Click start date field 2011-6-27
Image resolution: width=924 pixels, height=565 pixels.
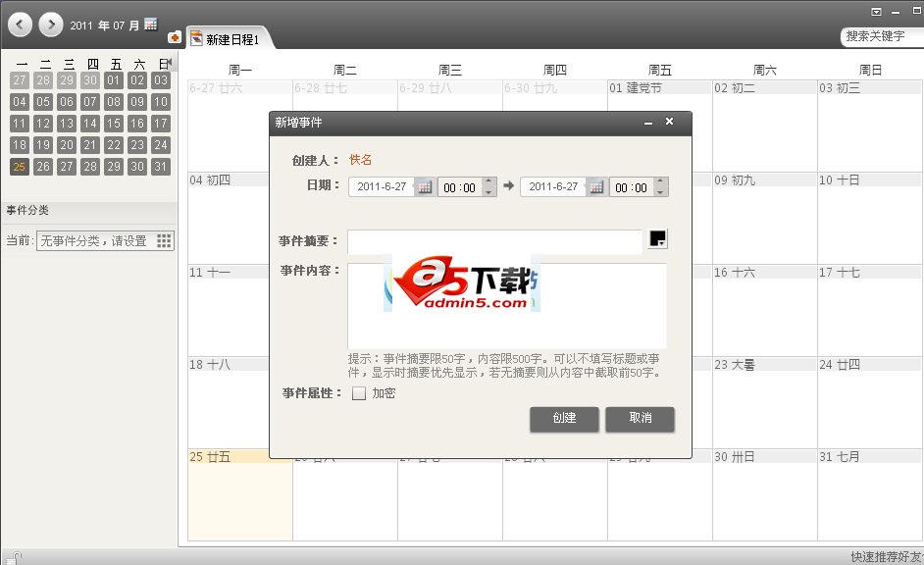[x=382, y=186]
